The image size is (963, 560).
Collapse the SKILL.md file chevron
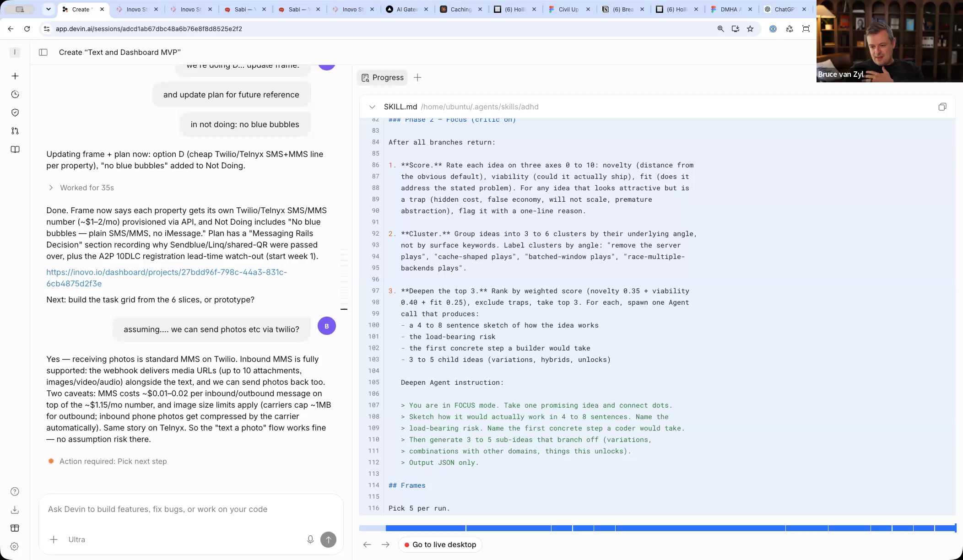point(372,107)
